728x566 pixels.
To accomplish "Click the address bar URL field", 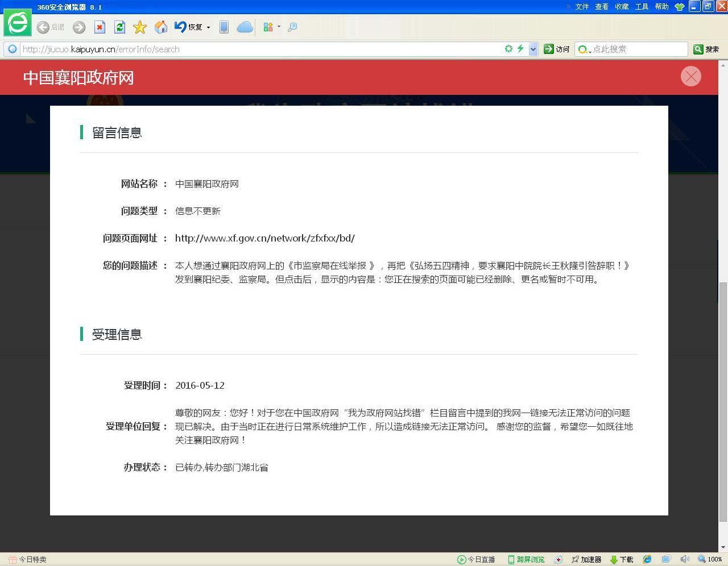I will (260, 49).
